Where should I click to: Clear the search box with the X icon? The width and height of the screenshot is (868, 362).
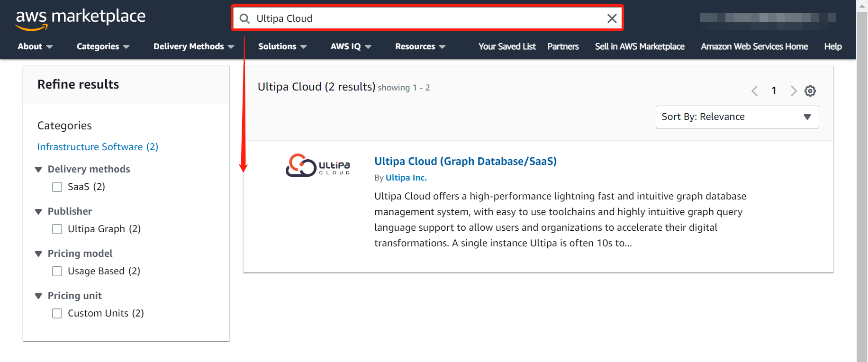point(612,18)
